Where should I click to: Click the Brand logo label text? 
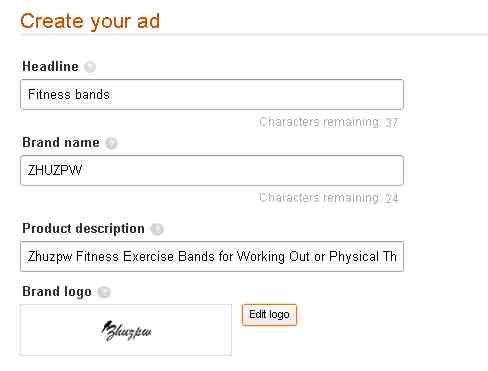coord(57,292)
